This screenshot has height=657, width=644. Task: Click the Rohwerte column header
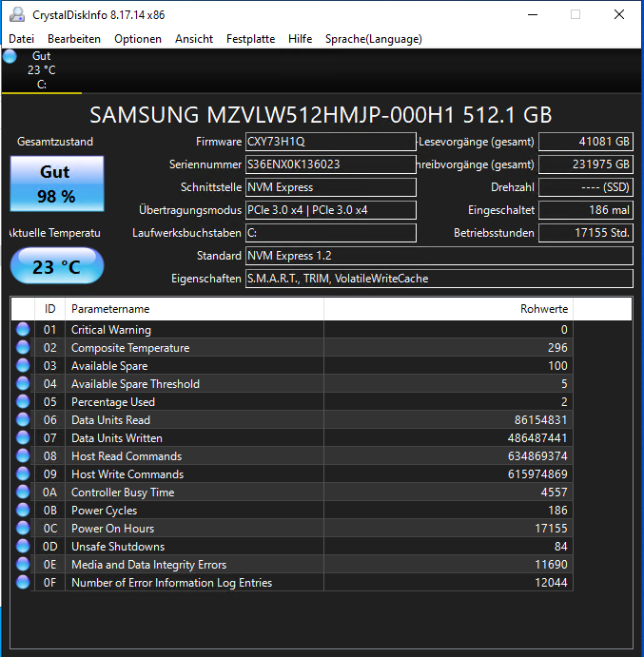[x=448, y=309]
